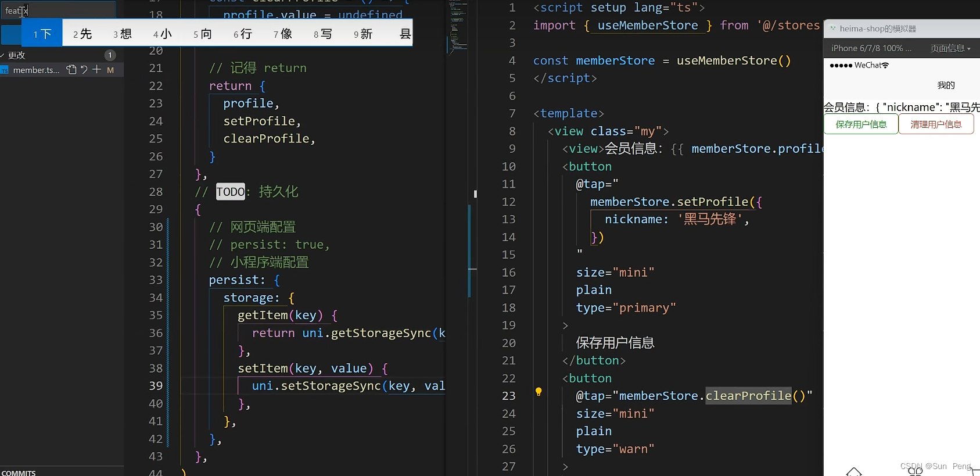Click 'storage: {' on line 34
The image size is (980, 476).
click(259, 298)
